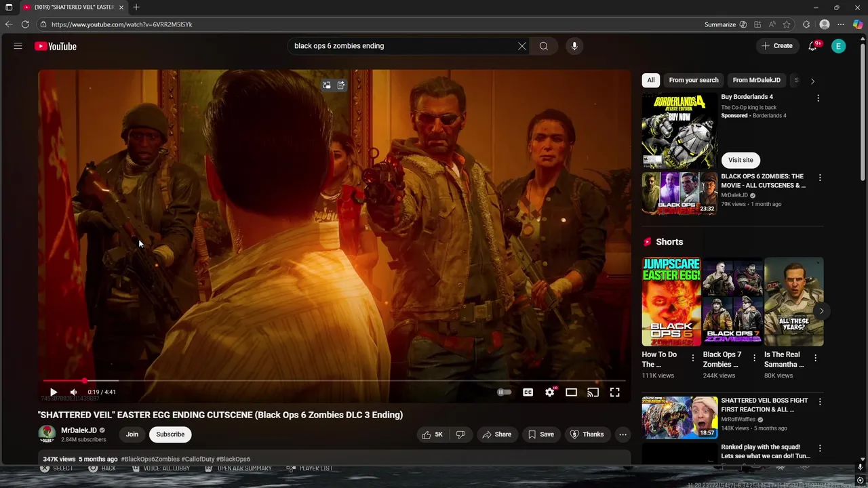868x488 pixels.
Task: Open the Create menu
Action: [x=776, y=46]
